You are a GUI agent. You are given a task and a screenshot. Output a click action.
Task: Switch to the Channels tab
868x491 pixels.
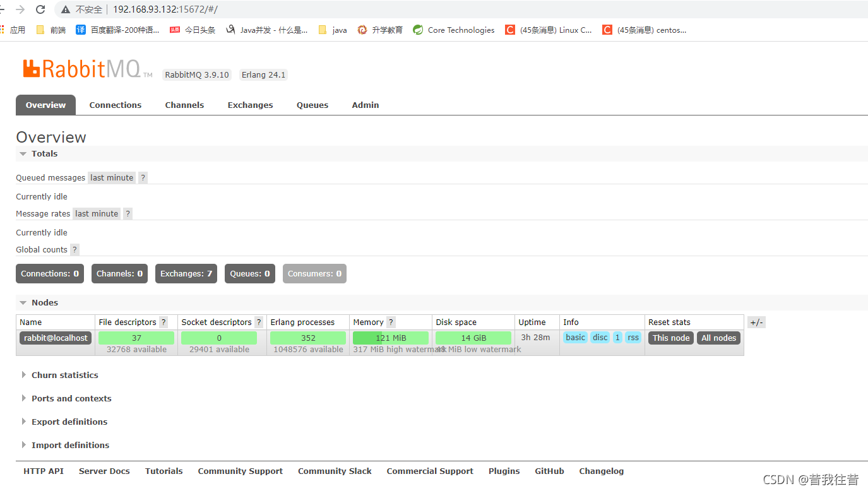click(x=184, y=105)
